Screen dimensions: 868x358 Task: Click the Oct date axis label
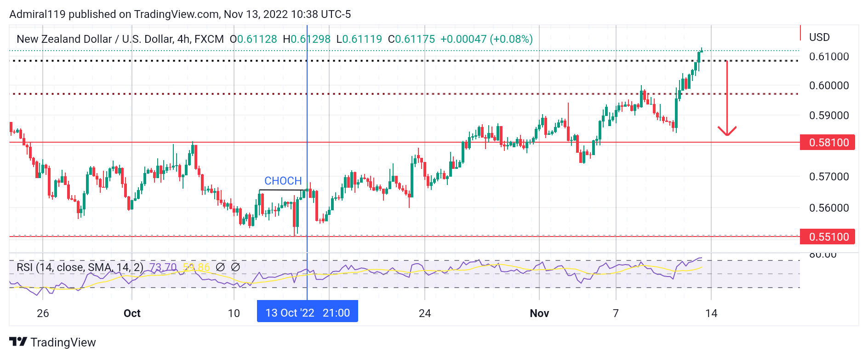132,313
